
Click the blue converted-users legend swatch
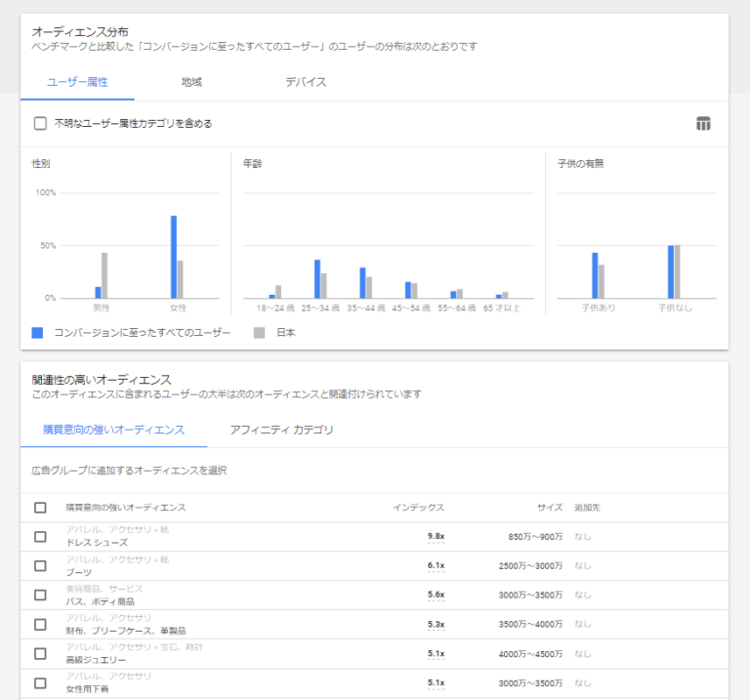coord(37,333)
